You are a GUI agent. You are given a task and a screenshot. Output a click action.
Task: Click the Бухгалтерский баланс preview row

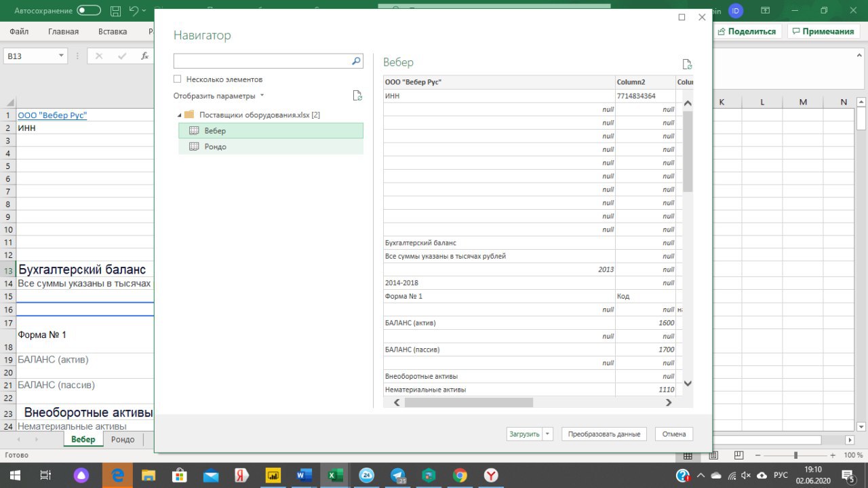tap(499, 243)
